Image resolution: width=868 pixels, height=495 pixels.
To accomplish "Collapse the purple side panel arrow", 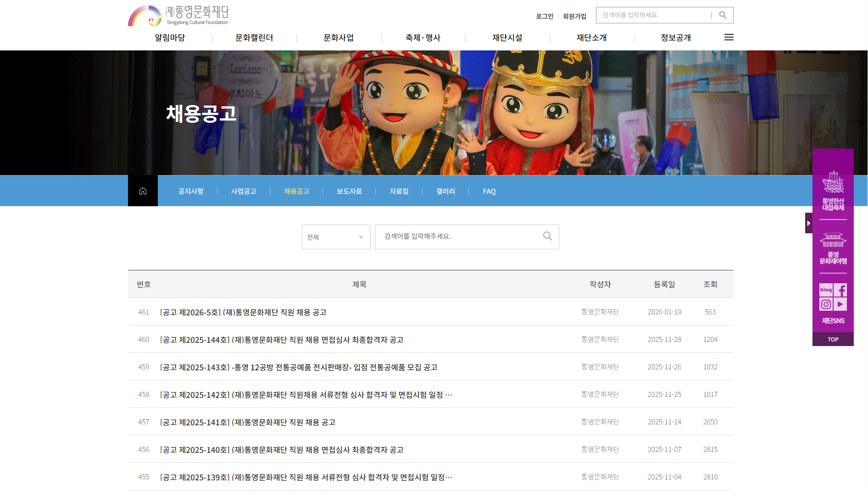I will [808, 223].
